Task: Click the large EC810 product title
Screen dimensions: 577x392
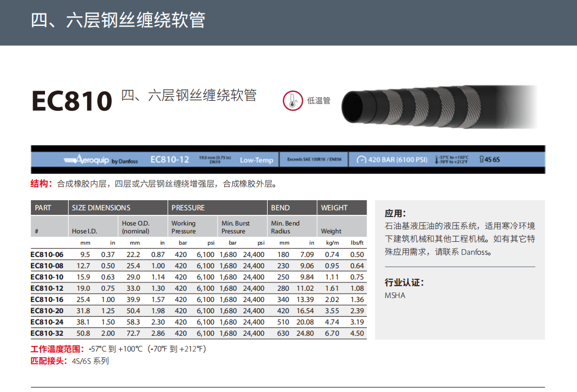Action: 72,100
